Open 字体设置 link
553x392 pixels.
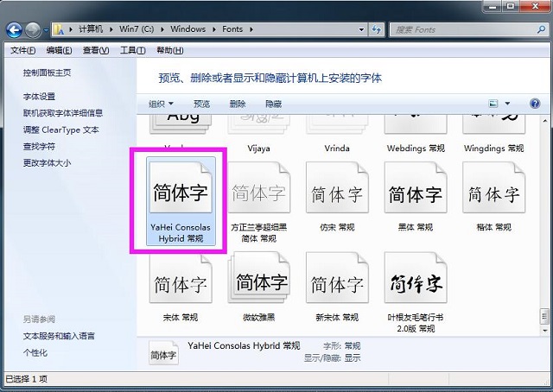tap(39, 96)
